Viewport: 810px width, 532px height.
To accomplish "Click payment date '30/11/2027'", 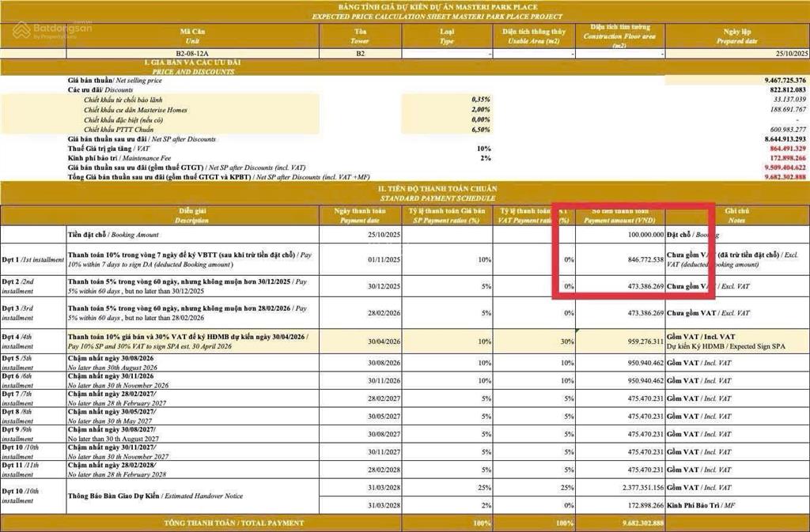I will point(384,452).
